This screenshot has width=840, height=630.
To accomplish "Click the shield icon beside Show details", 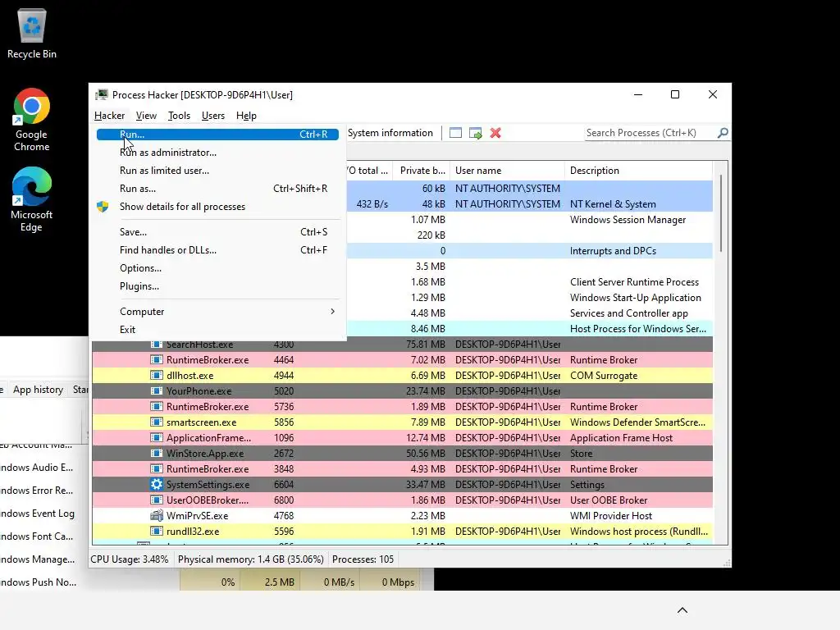I will point(103,207).
